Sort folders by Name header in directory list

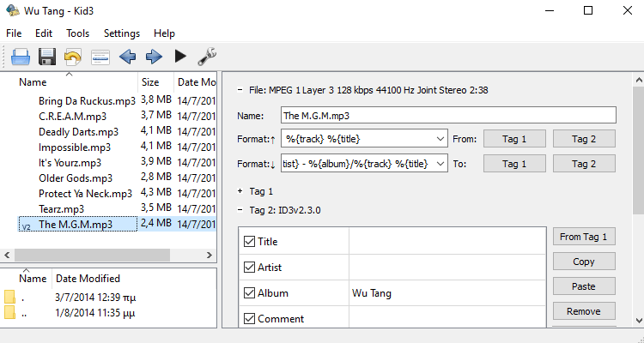tap(27, 279)
